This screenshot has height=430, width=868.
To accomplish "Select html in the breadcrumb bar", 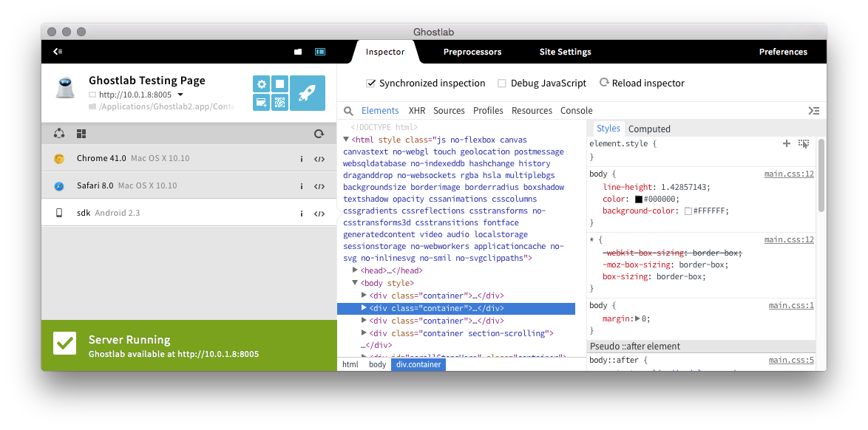I will point(350,364).
